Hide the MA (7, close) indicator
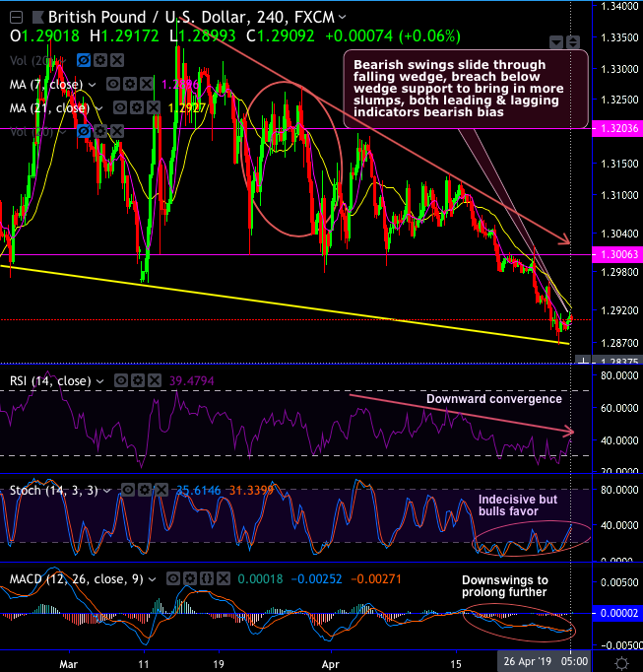Image resolution: width=643 pixels, height=672 pixels. pos(113,84)
